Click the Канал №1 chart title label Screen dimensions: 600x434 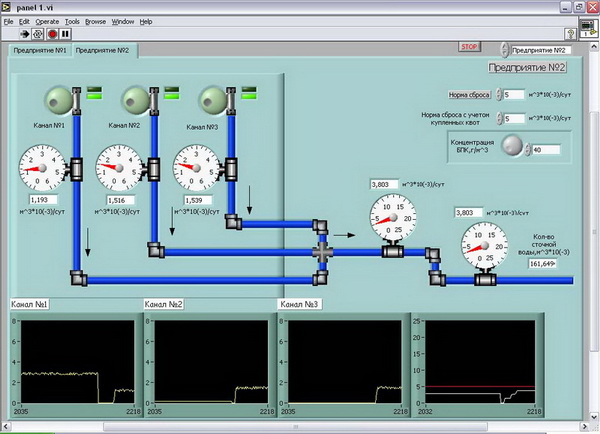tap(29, 304)
